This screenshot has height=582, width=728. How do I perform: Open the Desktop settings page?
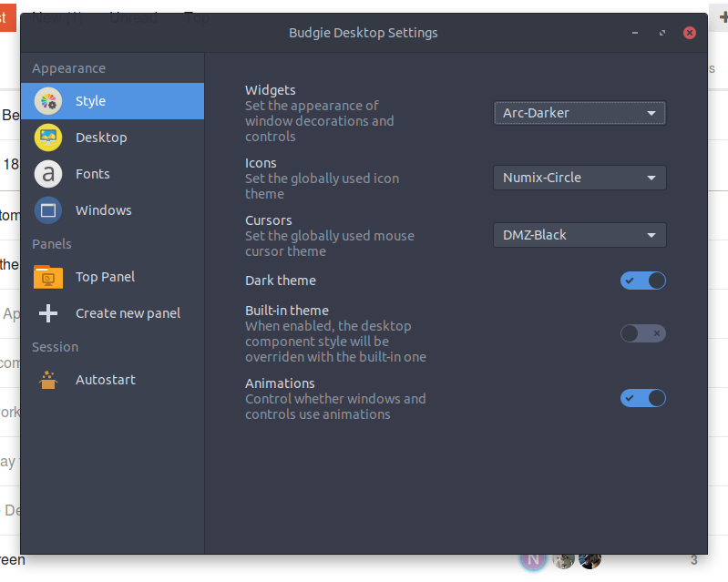[x=112, y=138]
